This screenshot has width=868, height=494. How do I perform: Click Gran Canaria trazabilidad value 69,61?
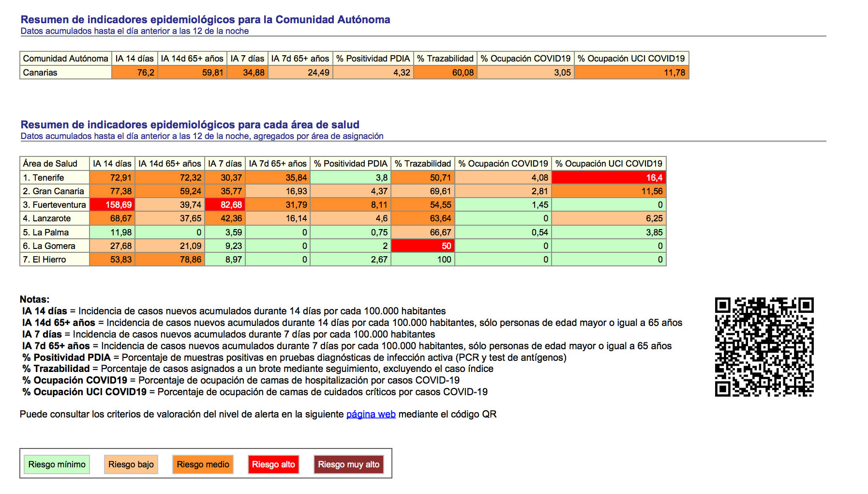click(423, 191)
